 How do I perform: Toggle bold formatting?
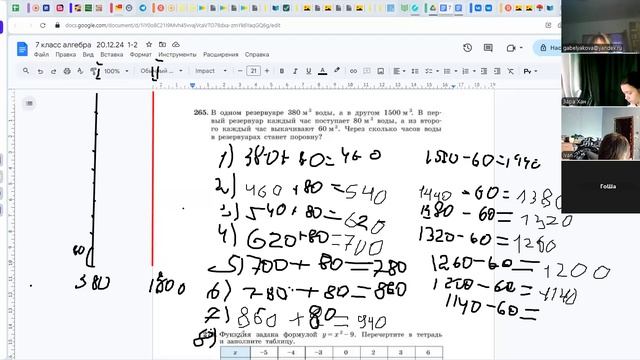point(282,71)
